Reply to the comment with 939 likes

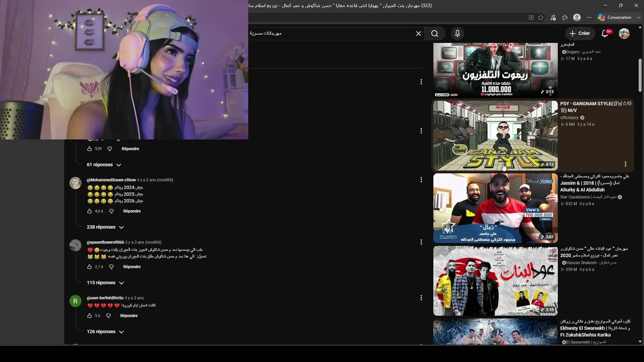point(130,149)
